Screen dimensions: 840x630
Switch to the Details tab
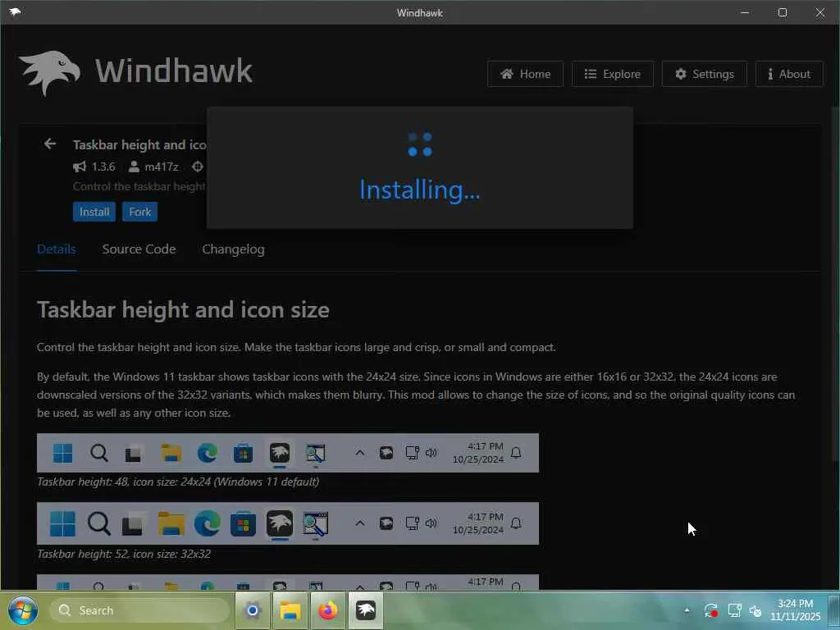tap(57, 249)
